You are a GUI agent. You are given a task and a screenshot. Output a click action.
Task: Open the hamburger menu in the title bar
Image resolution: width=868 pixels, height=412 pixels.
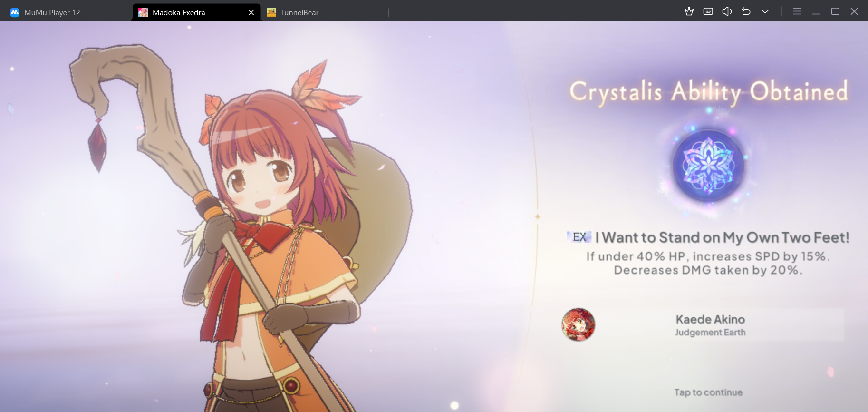coord(797,11)
